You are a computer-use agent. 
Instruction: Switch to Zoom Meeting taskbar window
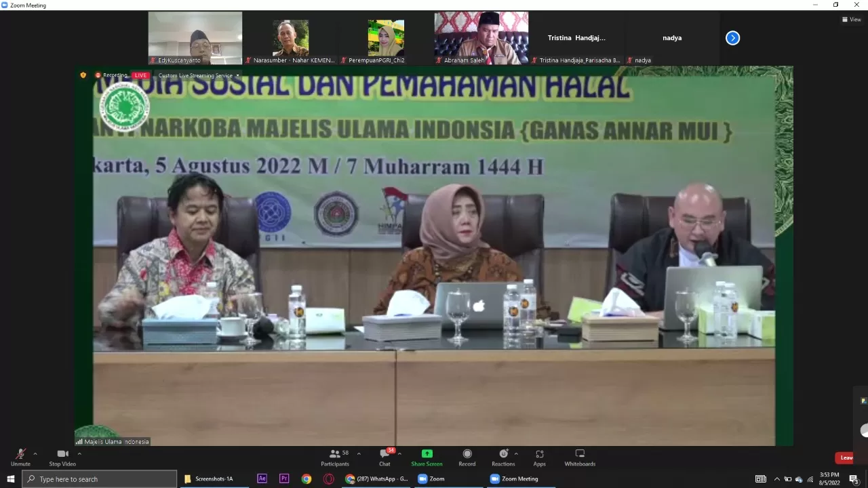520,479
